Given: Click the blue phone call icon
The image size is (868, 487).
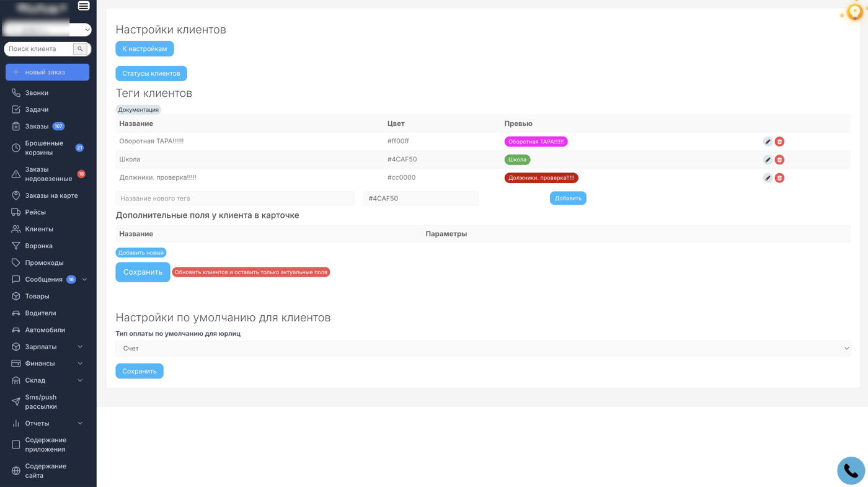Looking at the screenshot, I should click(851, 471).
